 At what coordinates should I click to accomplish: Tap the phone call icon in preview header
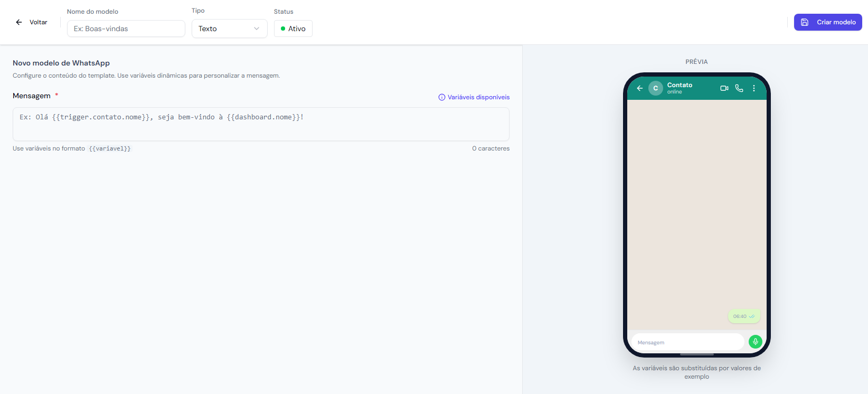click(739, 88)
